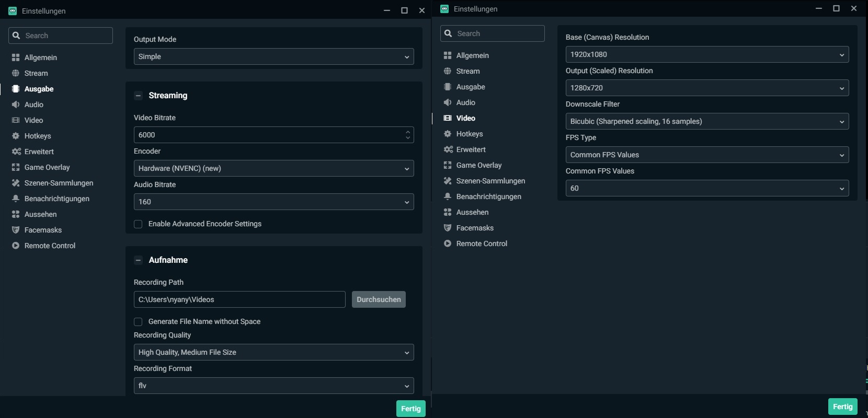Click the Recording Path text field
The width and height of the screenshot is (868, 418).
(x=239, y=299)
